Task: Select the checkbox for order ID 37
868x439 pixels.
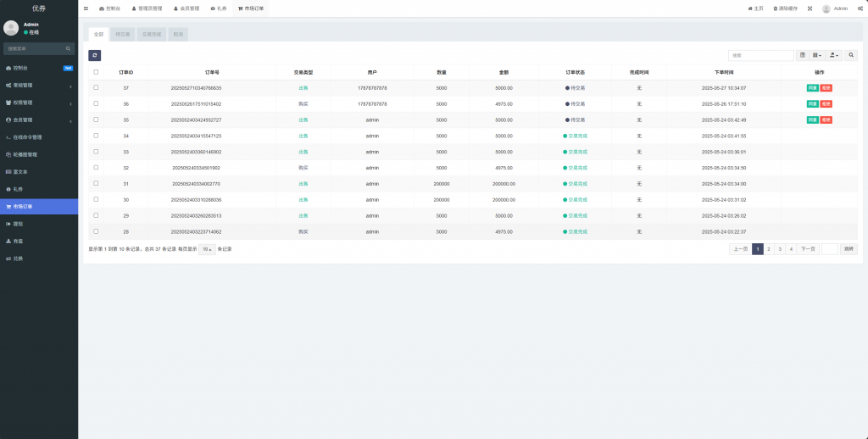Action: coord(96,87)
